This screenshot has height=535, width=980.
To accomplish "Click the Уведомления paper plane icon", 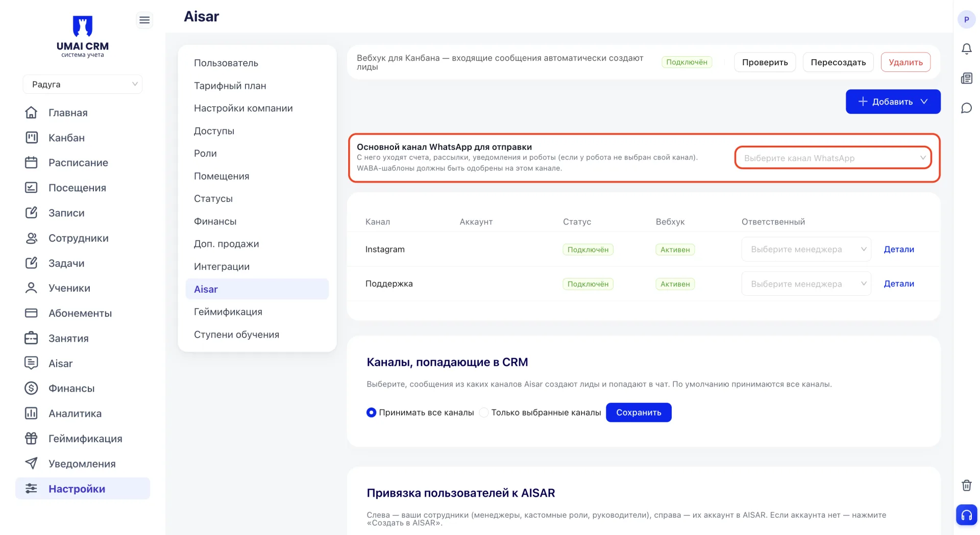I will click(x=31, y=463).
